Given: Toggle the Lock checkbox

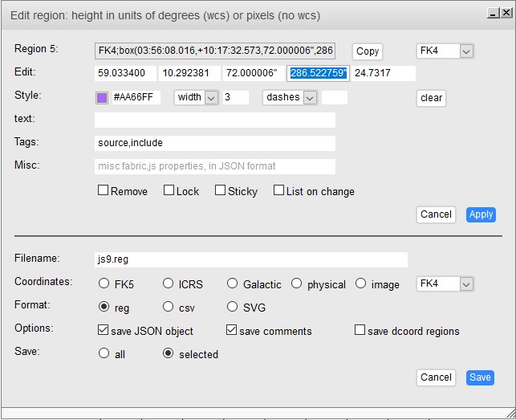Looking at the screenshot, I should 169,191.
